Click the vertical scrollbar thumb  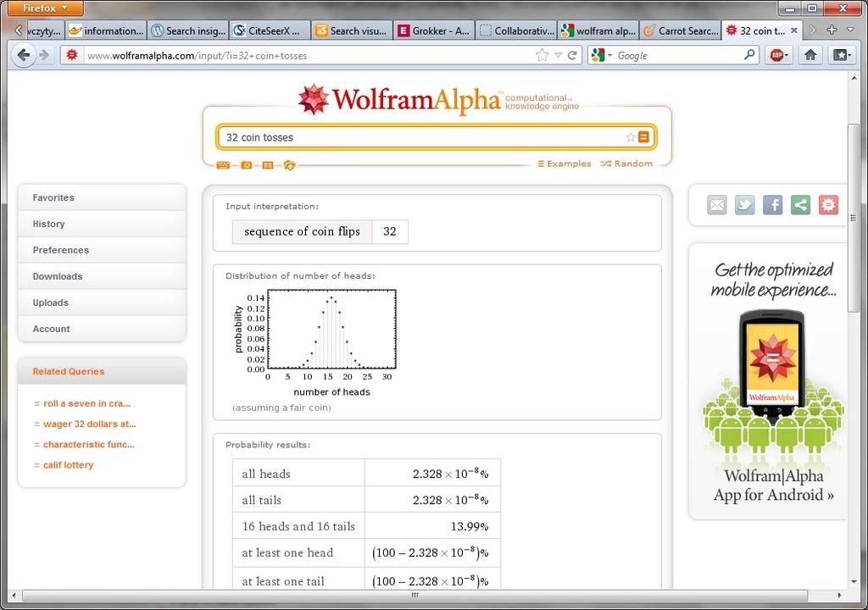coord(853,219)
